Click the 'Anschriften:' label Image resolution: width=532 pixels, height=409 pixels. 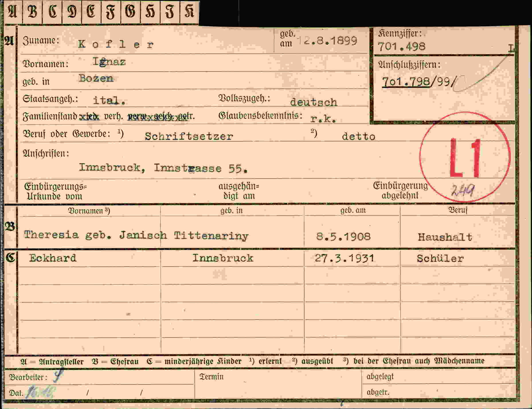pos(46,153)
